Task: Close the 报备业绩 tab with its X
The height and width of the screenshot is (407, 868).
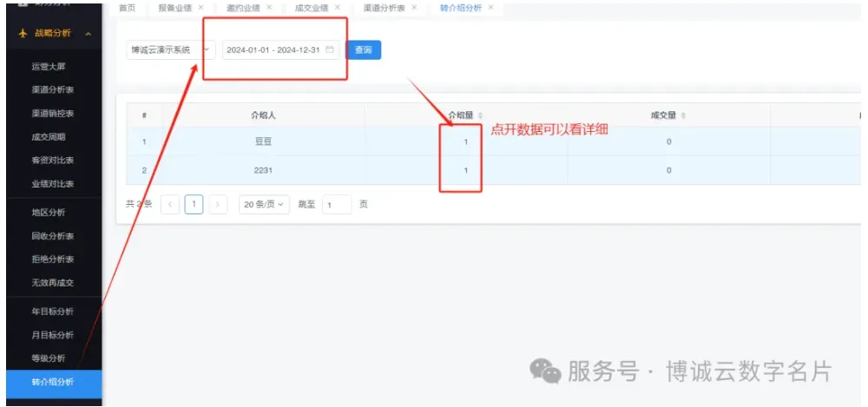Action: (201, 8)
